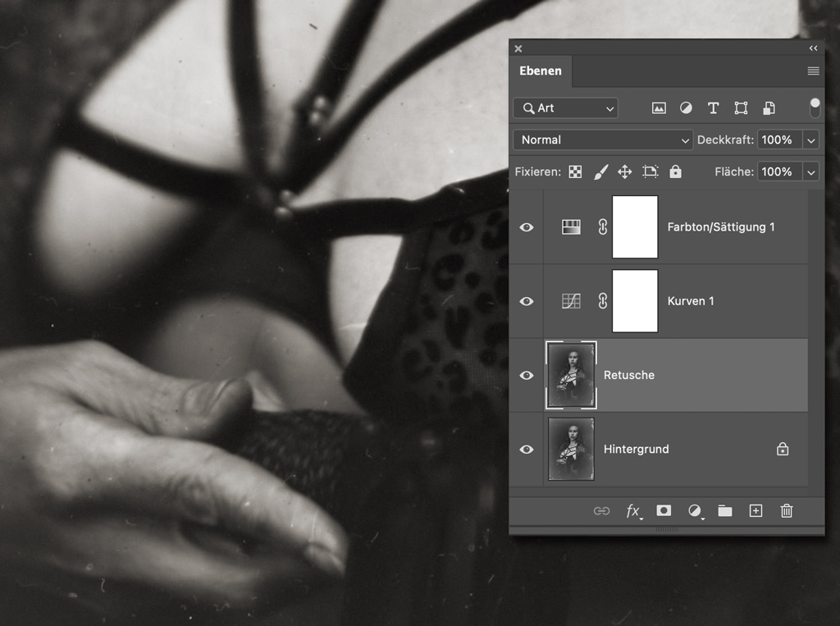Click the Fläche label
Image resolution: width=840 pixels, height=626 pixels.
coord(734,172)
